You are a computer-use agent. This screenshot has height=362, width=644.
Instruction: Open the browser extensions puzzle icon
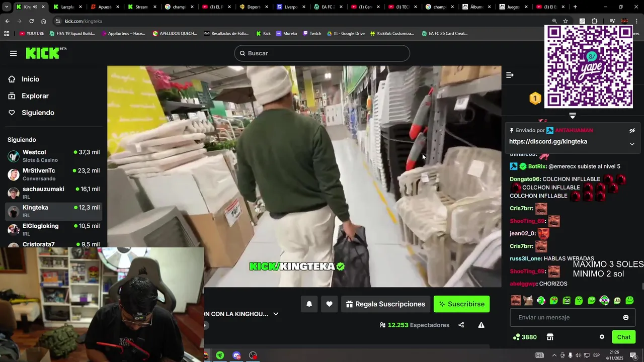[x=594, y=21]
